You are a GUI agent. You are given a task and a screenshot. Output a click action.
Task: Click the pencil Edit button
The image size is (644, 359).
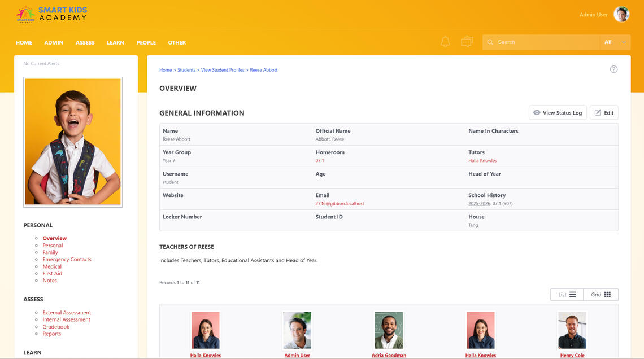(603, 113)
